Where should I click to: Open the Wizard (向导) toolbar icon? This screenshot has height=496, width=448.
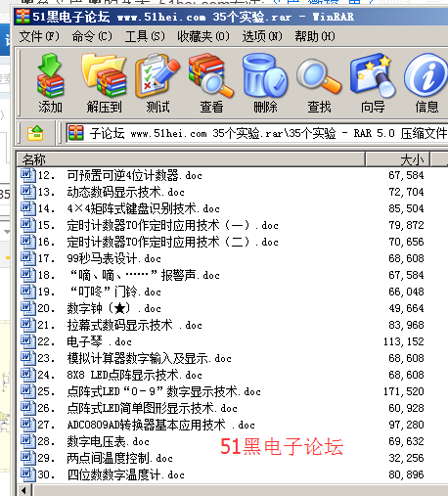(373, 75)
